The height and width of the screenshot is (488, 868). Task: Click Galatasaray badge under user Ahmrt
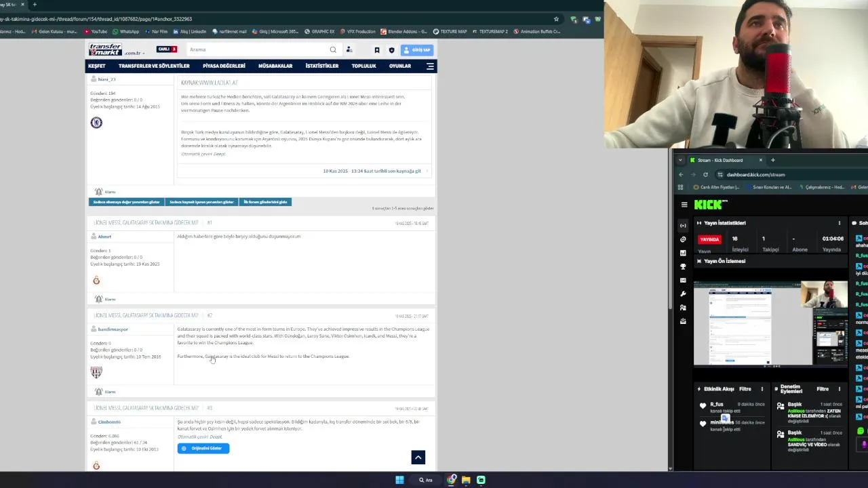[x=96, y=281]
